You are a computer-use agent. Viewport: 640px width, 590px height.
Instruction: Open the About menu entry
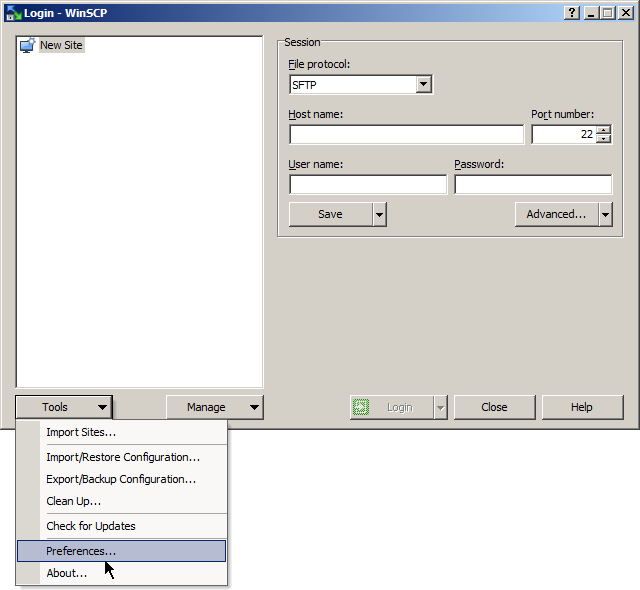point(66,573)
